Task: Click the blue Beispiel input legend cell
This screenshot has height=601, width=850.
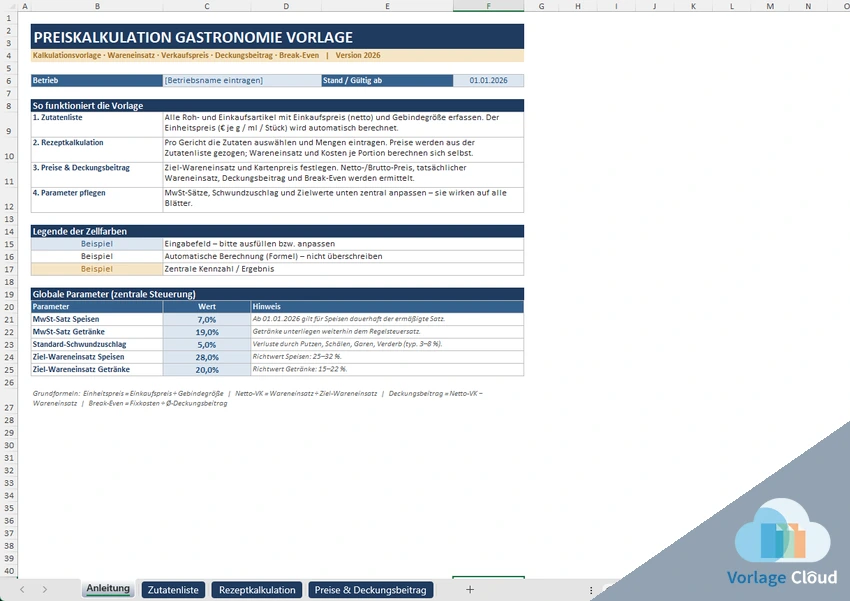Action: [97, 244]
